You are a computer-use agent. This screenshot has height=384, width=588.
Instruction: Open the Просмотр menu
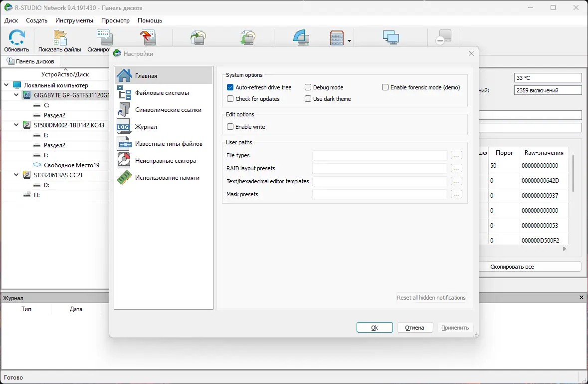(x=116, y=20)
